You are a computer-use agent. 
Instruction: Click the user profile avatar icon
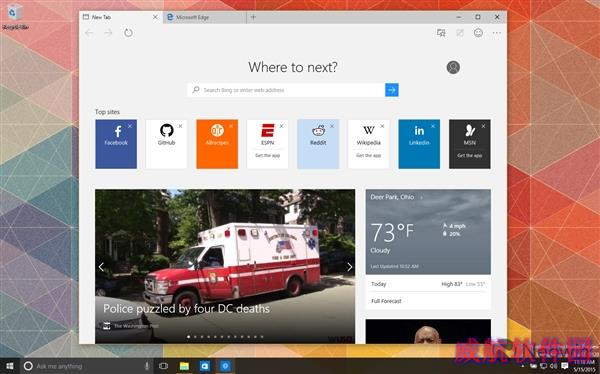[x=453, y=67]
